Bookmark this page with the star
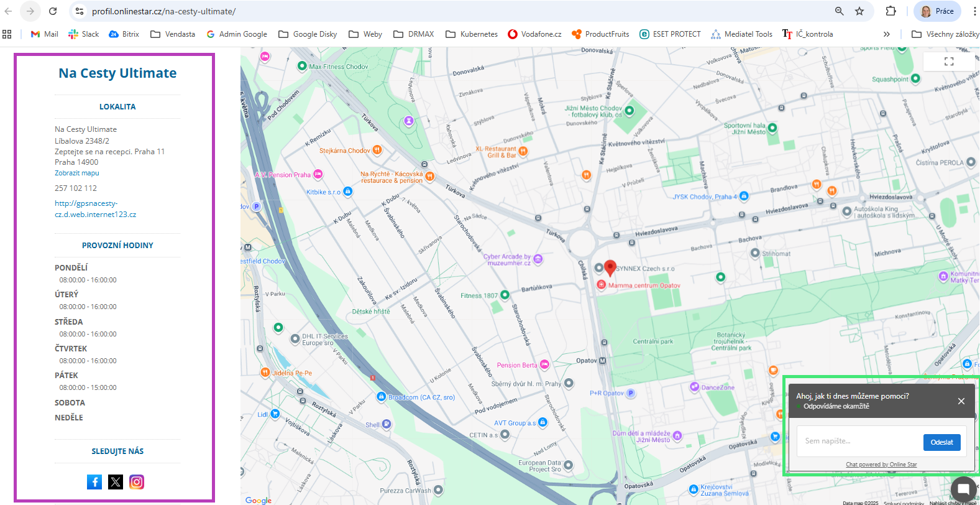The height and width of the screenshot is (505, 980). 859,11
